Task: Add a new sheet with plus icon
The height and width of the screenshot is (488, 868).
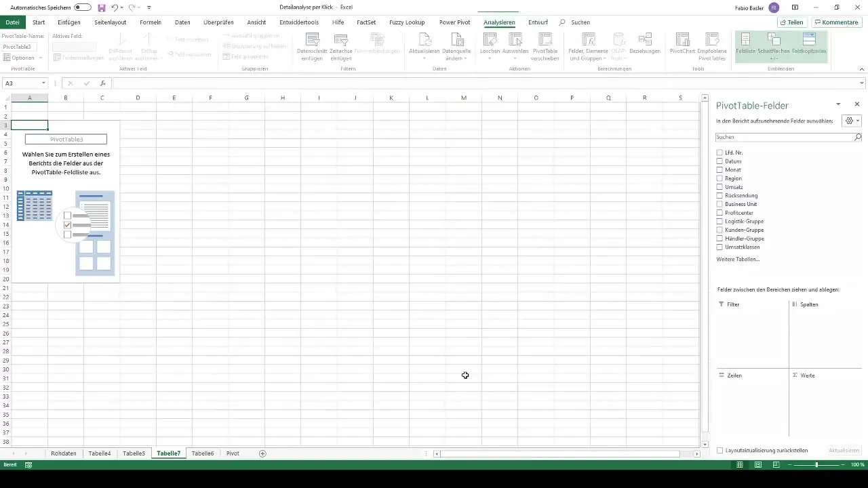Action: point(262,453)
